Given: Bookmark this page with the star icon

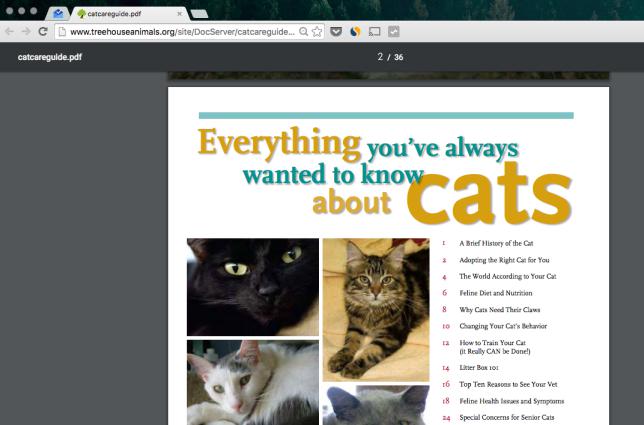Looking at the screenshot, I should point(317,32).
